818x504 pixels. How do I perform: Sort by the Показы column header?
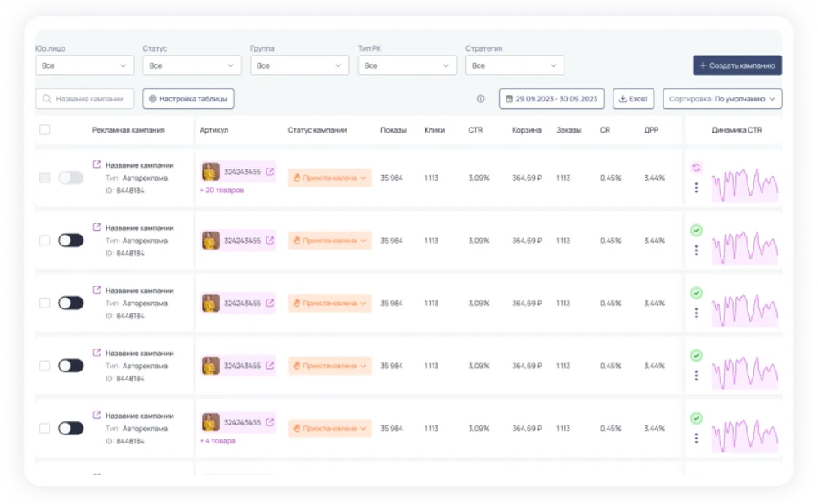393,130
